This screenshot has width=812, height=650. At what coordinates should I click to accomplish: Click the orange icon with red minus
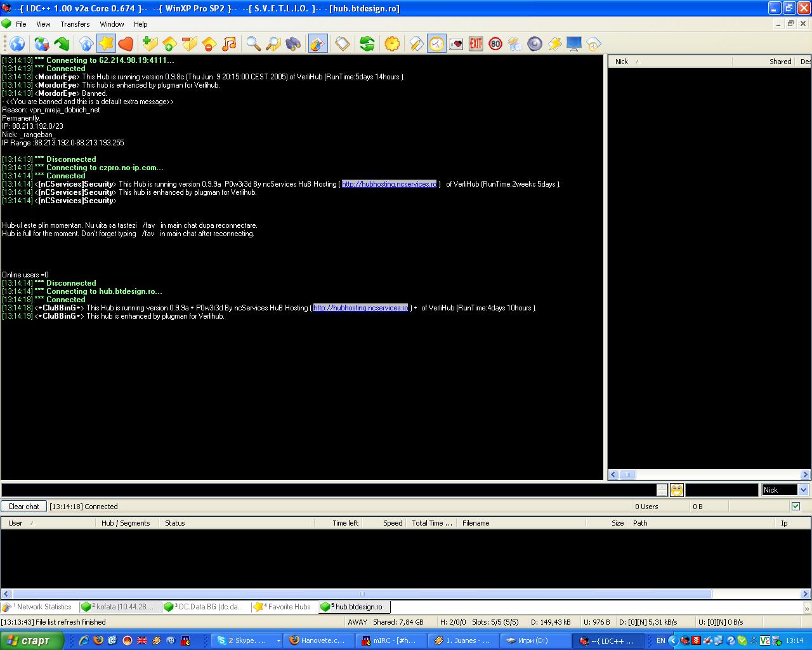coord(209,43)
